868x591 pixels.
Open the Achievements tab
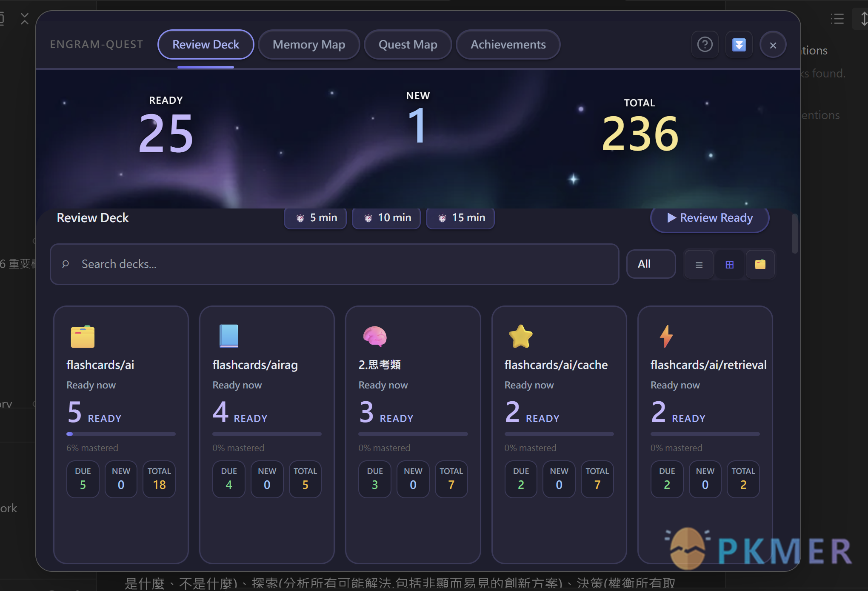point(508,45)
